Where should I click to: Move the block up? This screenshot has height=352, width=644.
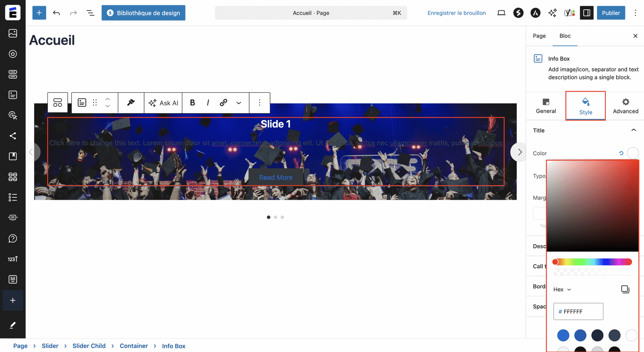(107, 99)
